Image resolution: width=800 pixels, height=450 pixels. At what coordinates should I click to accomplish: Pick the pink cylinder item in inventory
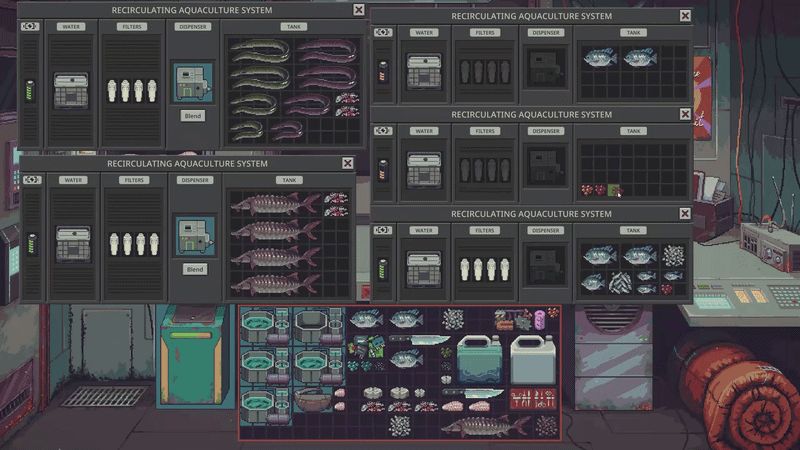(540, 320)
